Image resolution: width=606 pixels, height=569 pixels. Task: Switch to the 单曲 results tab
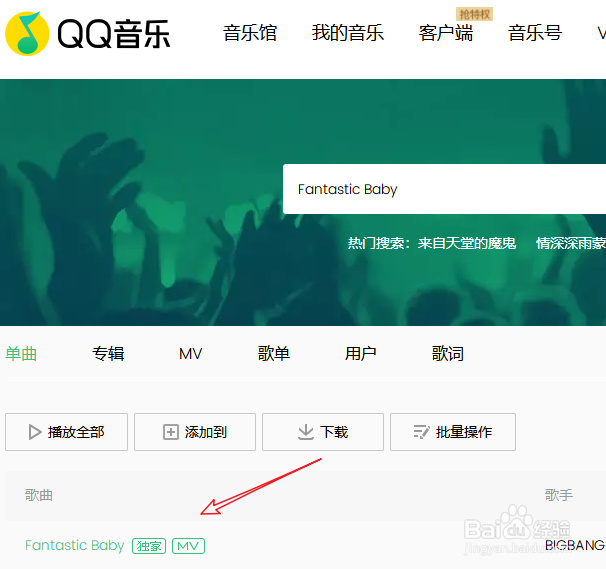pos(21,354)
